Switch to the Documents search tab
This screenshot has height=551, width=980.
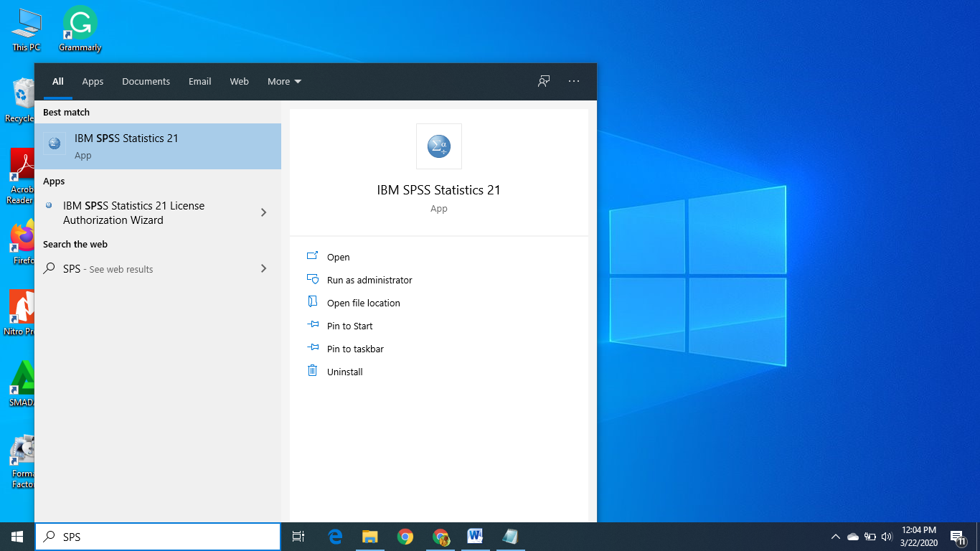146,81
